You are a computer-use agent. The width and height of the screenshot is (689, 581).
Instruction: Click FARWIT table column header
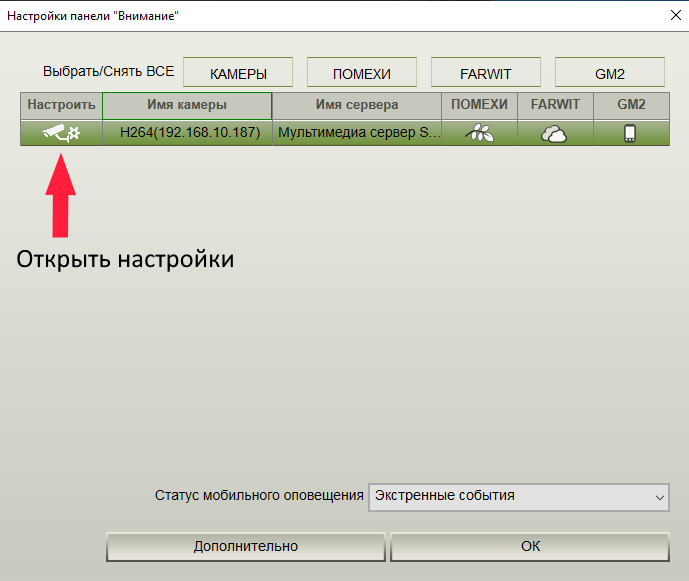click(x=555, y=105)
